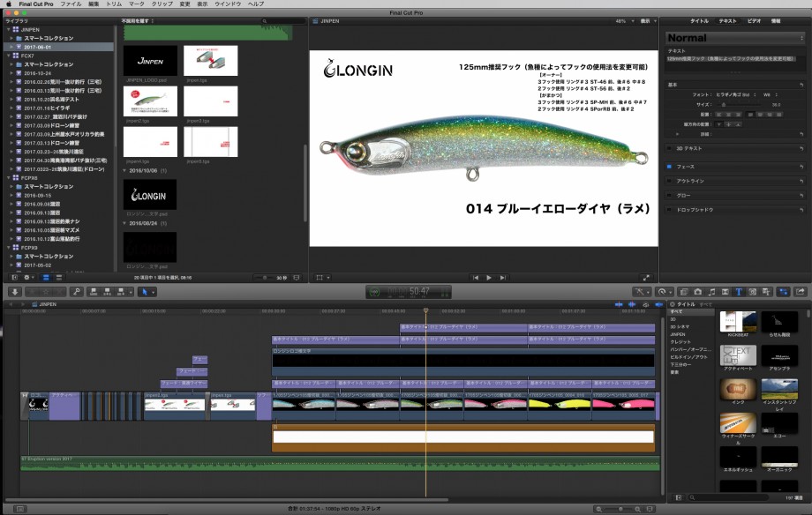812x515 pixels.
Task: Open the Music and Sound browser
Action: click(x=711, y=292)
